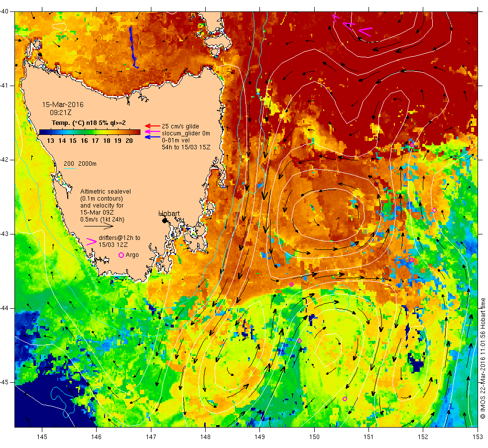The width and height of the screenshot is (488, 448).
Task: Click the IMOS copyright timestamp text
Action: 483,358
